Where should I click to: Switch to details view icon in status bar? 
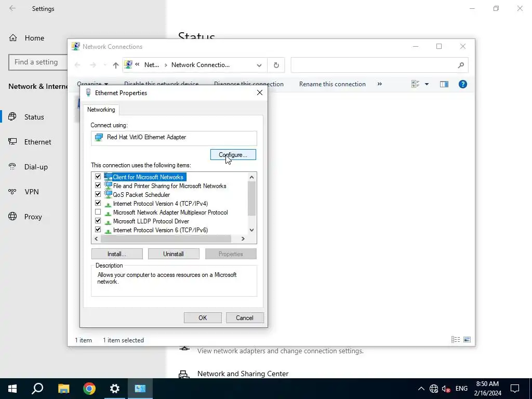pos(455,340)
